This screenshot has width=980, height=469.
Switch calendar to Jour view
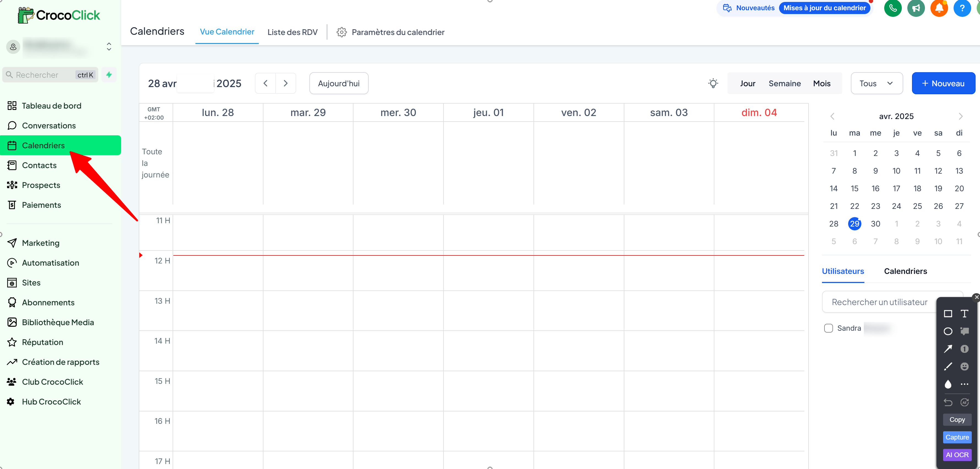pyautogui.click(x=748, y=83)
